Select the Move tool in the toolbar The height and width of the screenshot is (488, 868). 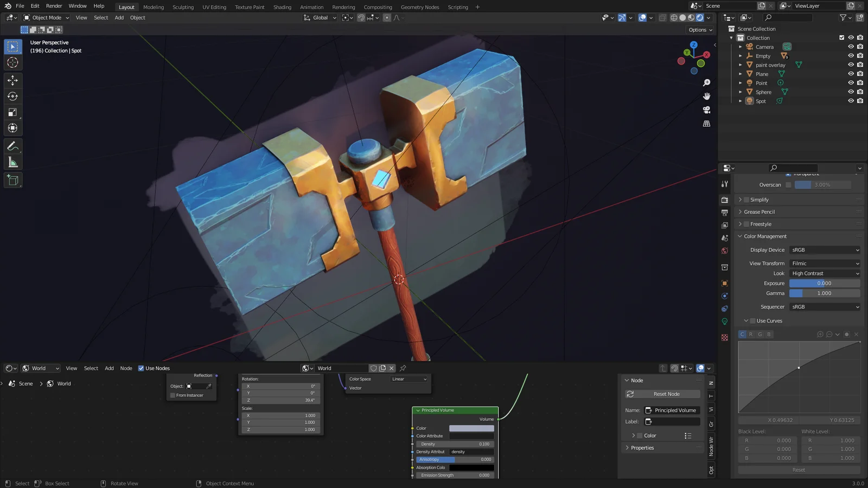[12, 80]
